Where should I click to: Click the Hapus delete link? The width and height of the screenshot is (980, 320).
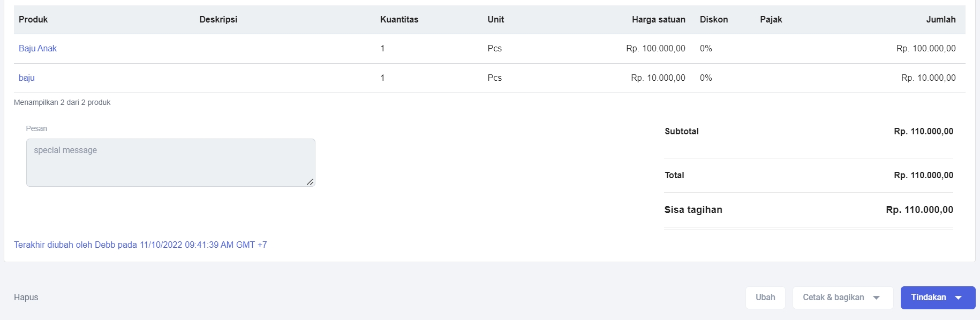[26, 298]
